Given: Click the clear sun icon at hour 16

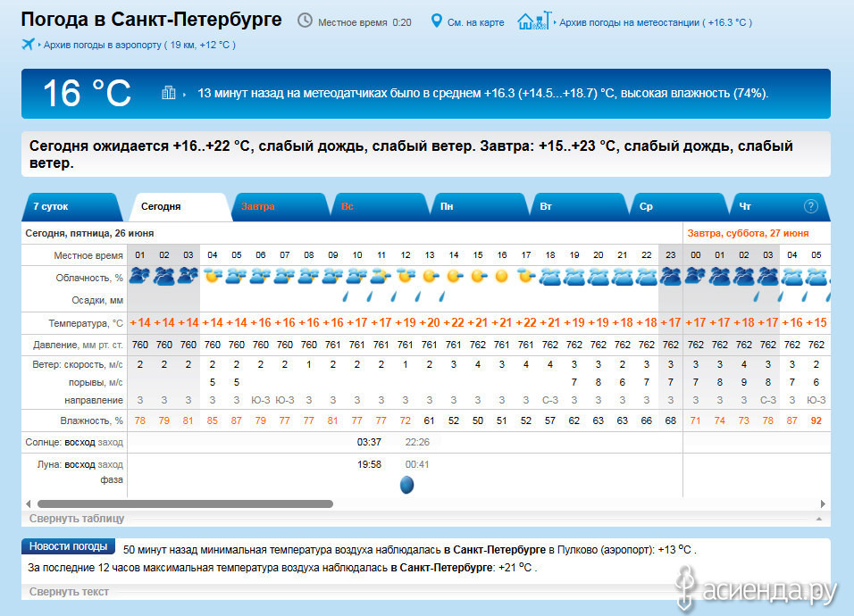Looking at the screenshot, I should tap(502, 277).
